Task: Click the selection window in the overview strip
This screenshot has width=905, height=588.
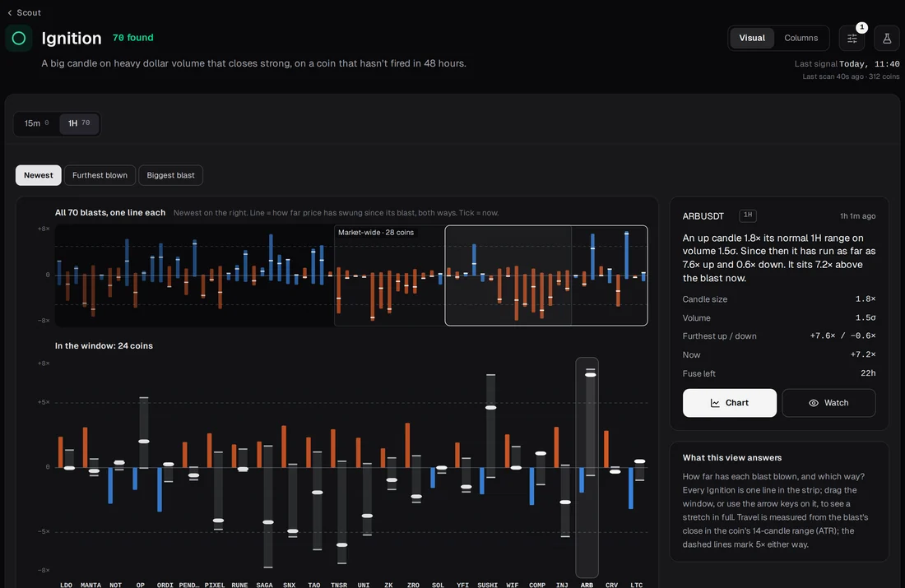Action: click(546, 275)
